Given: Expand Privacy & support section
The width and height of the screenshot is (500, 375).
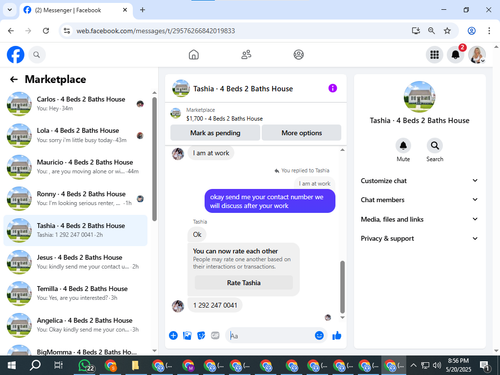Looking at the screenshot, I should pos(419,238).
